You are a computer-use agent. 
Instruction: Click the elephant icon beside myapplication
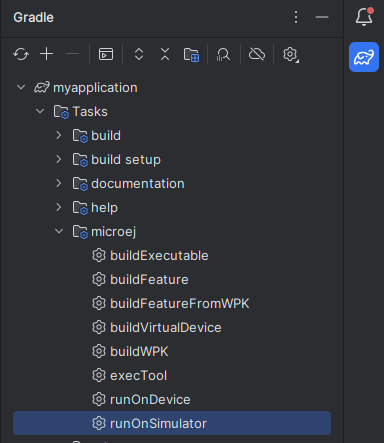[x=42, y=87]
